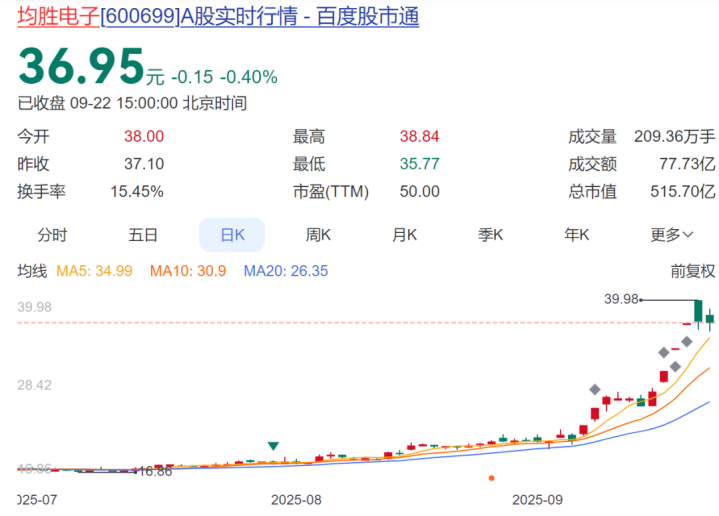The width and height of the screenshot is (719, 516).
Task: Click the MA20: 26.35 indicator label
Action: tap(286, 271)
